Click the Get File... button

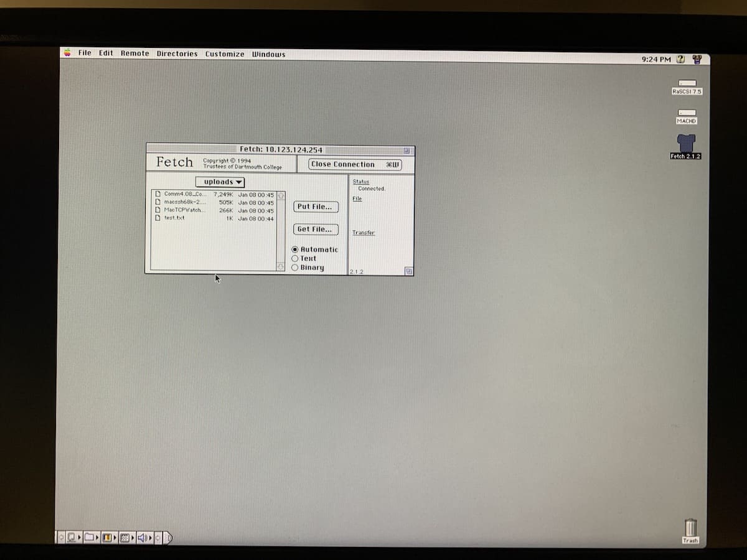316,229
